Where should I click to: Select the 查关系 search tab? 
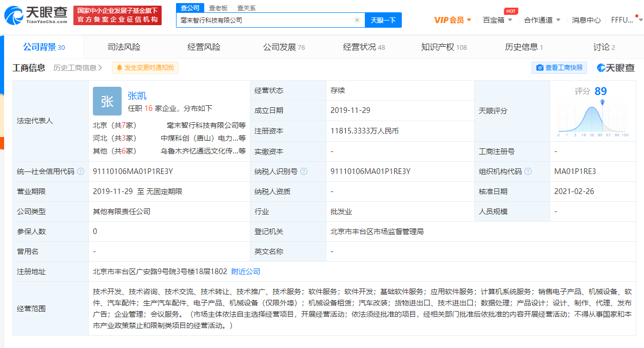pos(246,8)
